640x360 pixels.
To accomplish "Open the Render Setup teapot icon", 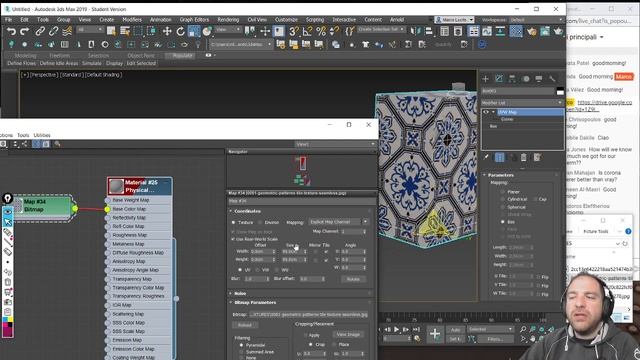I will (x=531, y=31).
